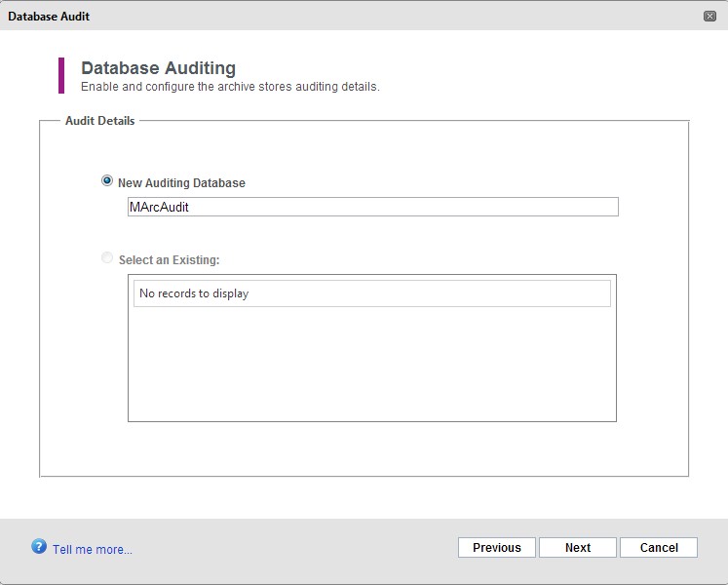Click the 'New Auditing Database' label text
This screenshot has width=728, height=585.
click(181, 183)
